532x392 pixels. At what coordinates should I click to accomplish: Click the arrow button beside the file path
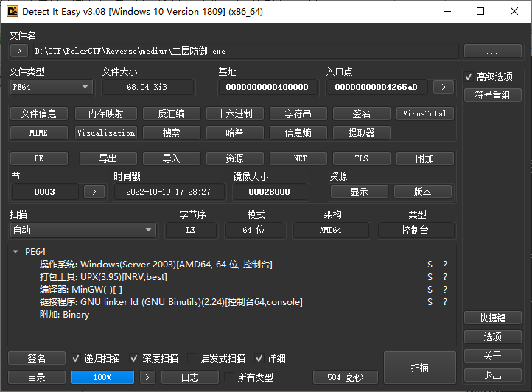pos(19,51)
